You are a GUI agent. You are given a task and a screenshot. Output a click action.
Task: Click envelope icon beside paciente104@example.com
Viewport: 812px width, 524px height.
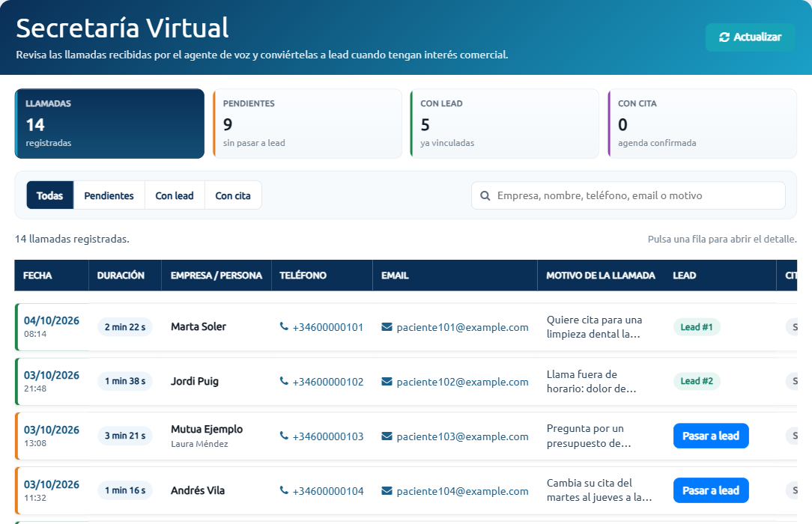click(387, 490)
